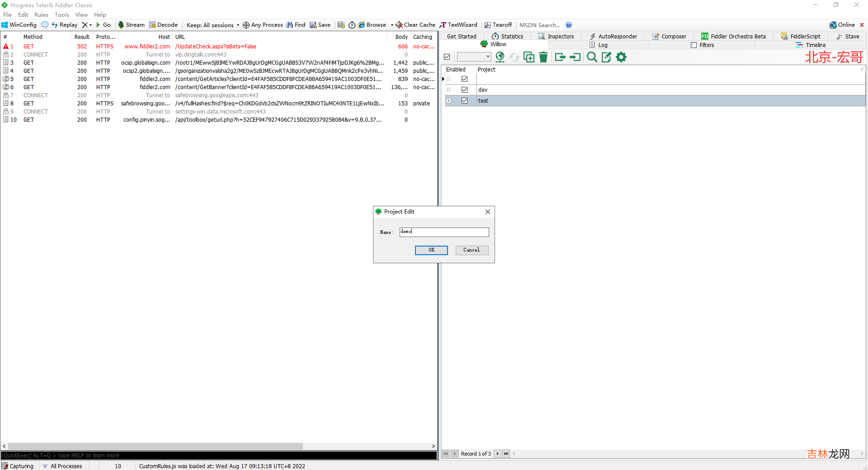This screenshot has height=470, width=868.
Task: Click the Go resume button
Action: pos(104,25)
